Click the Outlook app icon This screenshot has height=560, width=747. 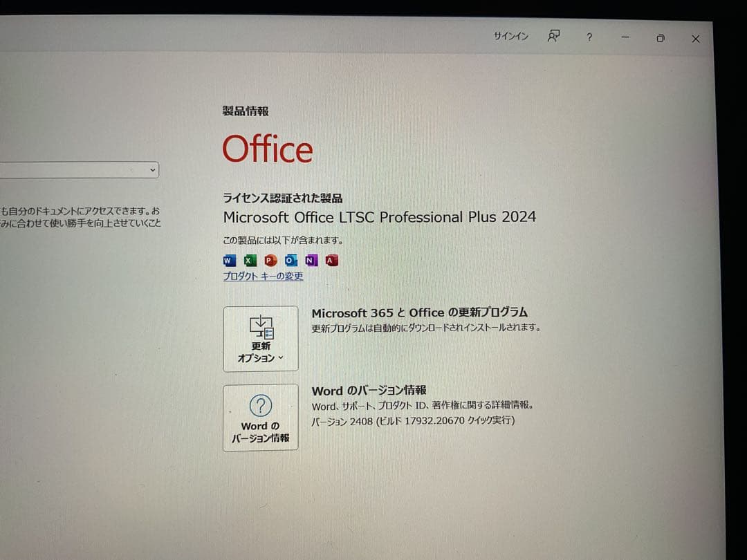pos(290,261)
